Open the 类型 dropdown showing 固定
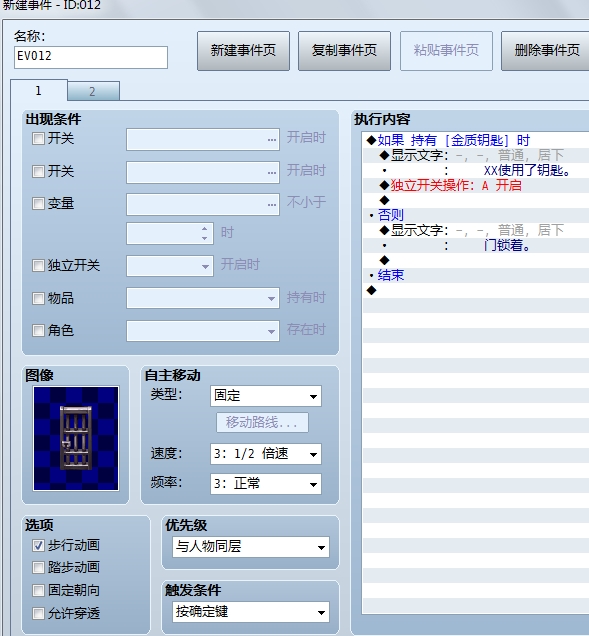 pyautogui.click(x=266, y=396)
